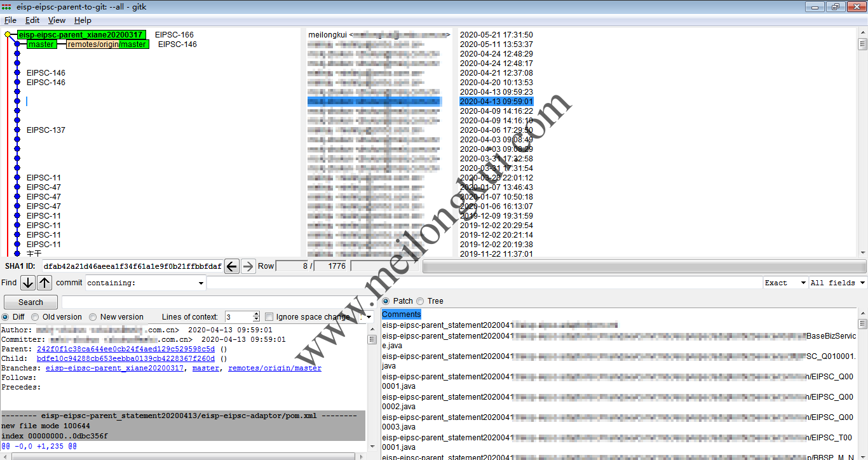Screen dimensions: 868x460
Task: Select commit dated 2019-11-22 11:37:01
Action: (496, 254)
